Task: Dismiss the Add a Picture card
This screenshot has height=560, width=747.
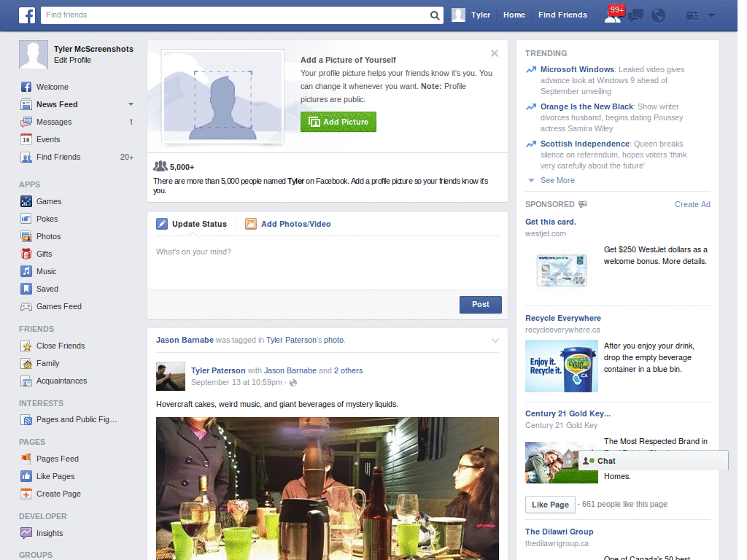Action: (495, 53)
